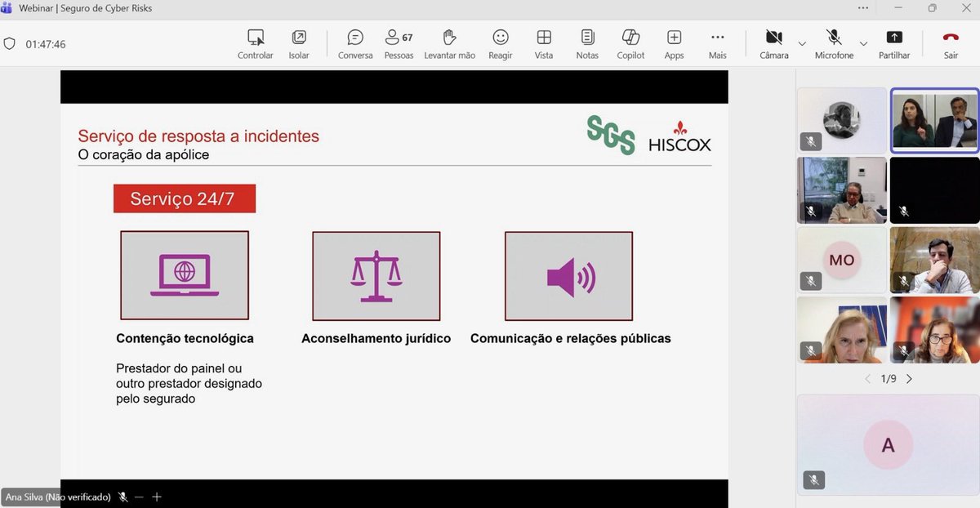Go to next participants page
980x508 pixels.
[x=909, y=379]
